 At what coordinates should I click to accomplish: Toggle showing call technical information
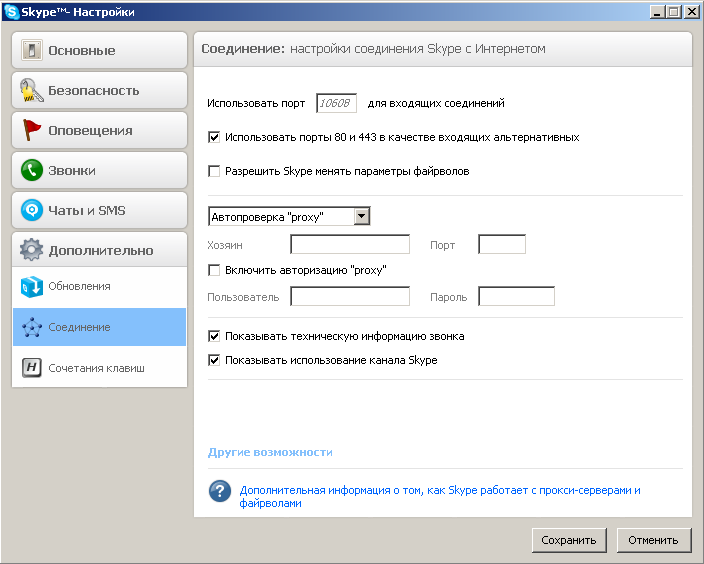[x=214, y=336]
